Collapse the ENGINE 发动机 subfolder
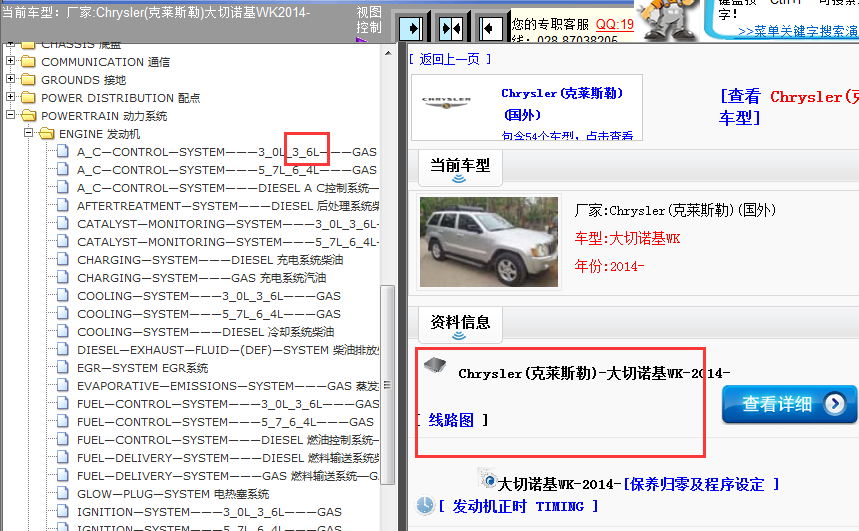The height and width of the screenshot is (531, 859). click(28, 133)
